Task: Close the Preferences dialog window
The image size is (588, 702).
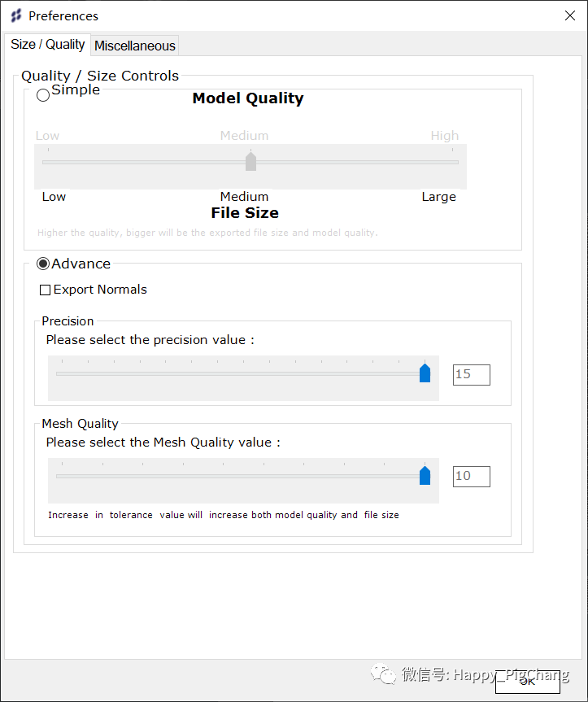Action: pyautogui.click(x=569, y=15)
